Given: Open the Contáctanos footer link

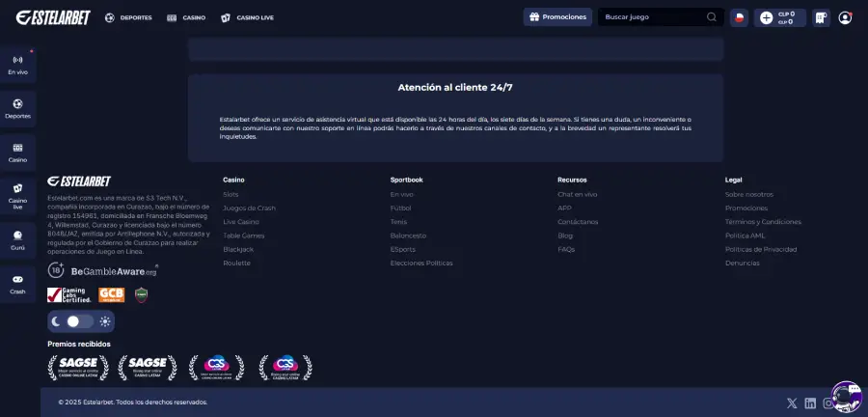Looking at the screenshot, I should click(x=578, y=222).
